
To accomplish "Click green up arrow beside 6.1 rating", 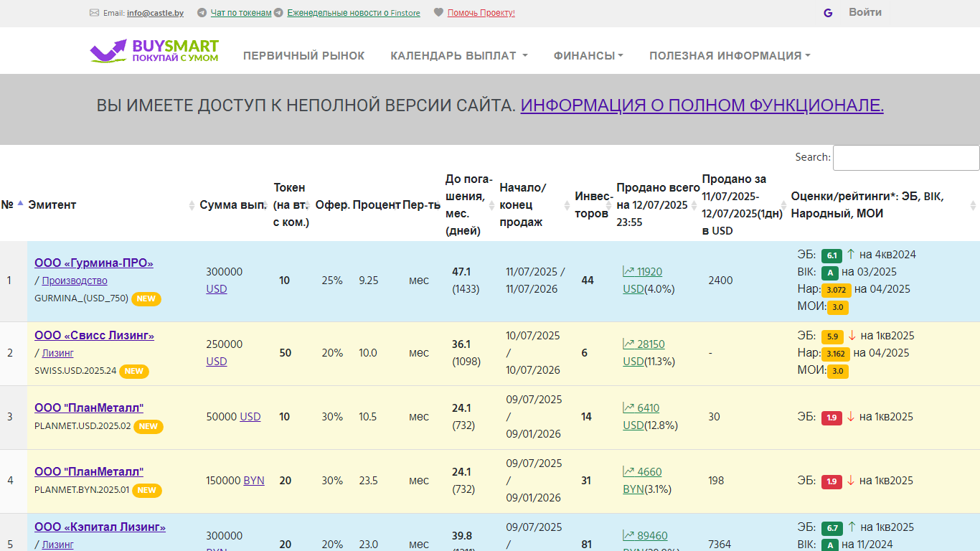I will point(851,254).
